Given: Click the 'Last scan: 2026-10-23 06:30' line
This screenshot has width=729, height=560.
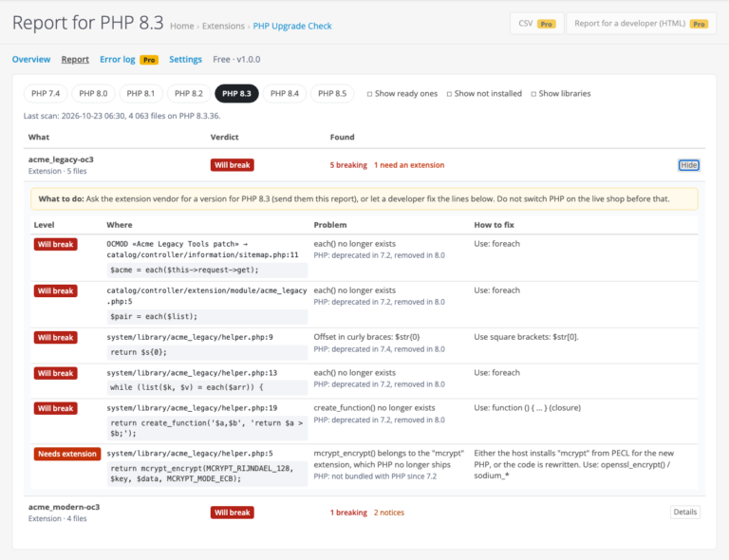Looking at the screenshot, I should tap(121, 116).
